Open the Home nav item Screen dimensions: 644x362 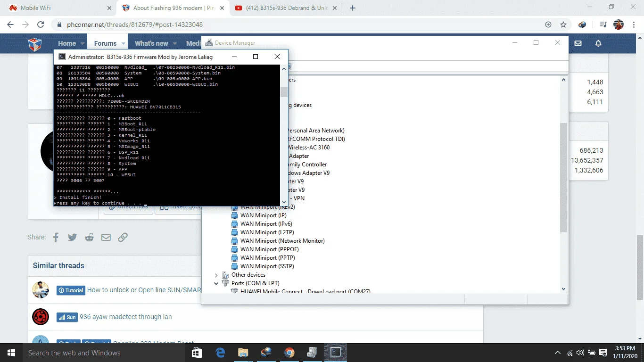coord(67,43)
